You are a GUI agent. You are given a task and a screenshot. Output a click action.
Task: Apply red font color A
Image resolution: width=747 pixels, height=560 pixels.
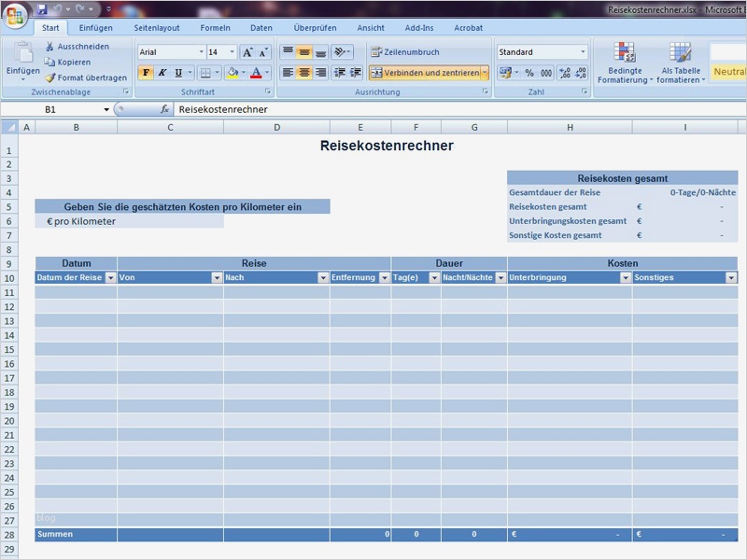click(256, 73)
